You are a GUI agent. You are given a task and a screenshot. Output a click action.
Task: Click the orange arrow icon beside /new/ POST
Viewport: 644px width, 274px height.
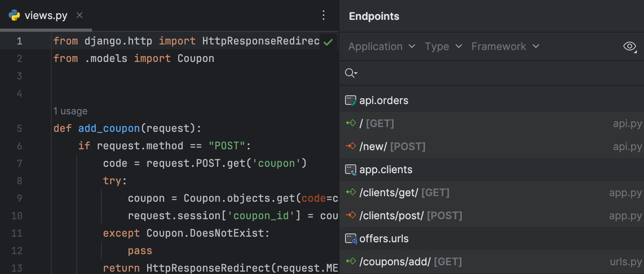click(x=351, y=146)
